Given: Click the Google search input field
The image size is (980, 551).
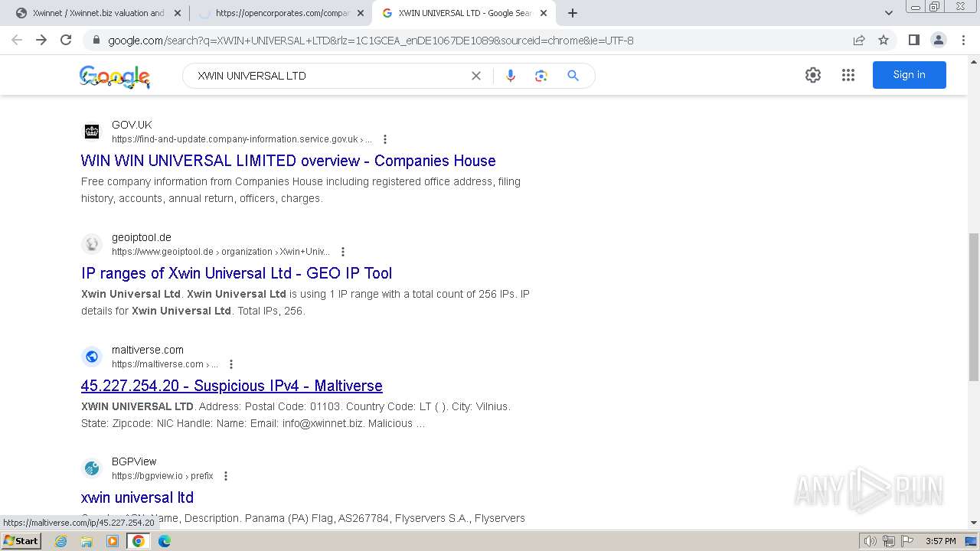Looking at the screenshot, I should click(329, 76).
